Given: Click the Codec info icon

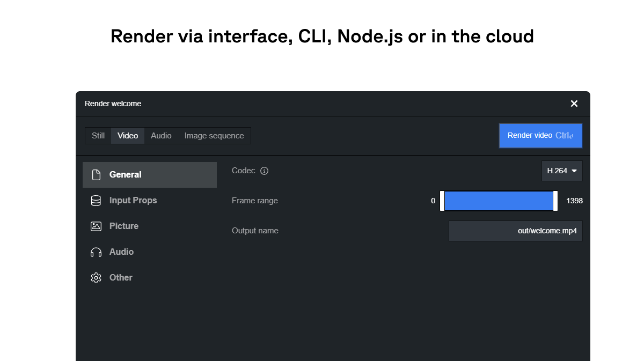Looking at the screenshot, I should pyautogui.click(x=264, y=171).
